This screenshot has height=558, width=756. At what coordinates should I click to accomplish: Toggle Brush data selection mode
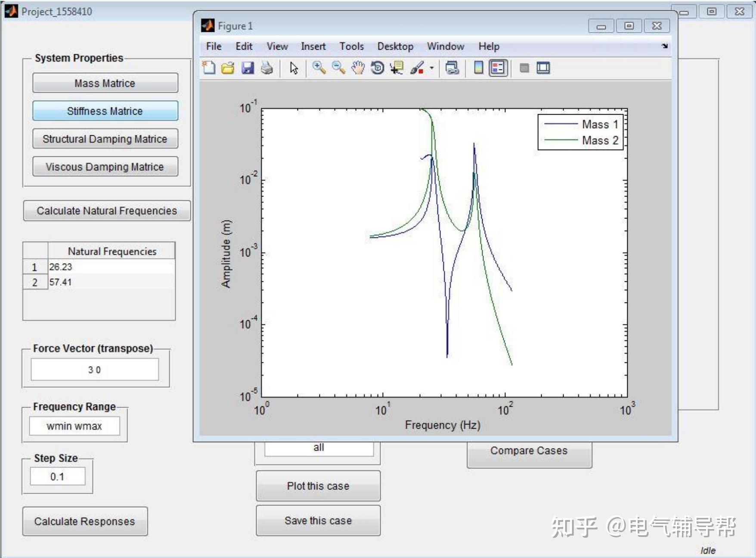click(x=416, y=68)
